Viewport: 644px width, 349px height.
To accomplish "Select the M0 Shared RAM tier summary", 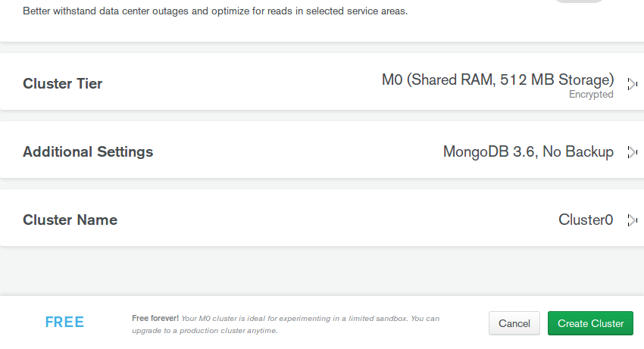I will (497, 79).
